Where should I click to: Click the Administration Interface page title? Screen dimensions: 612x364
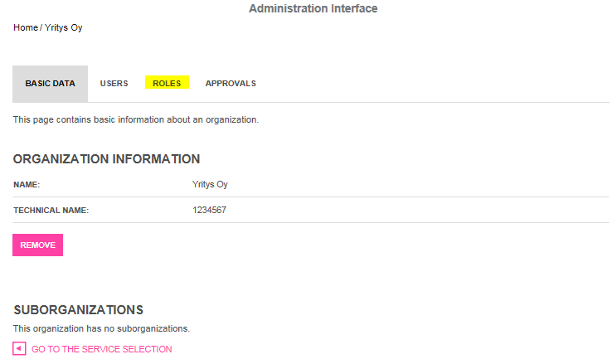pos(313,8)
